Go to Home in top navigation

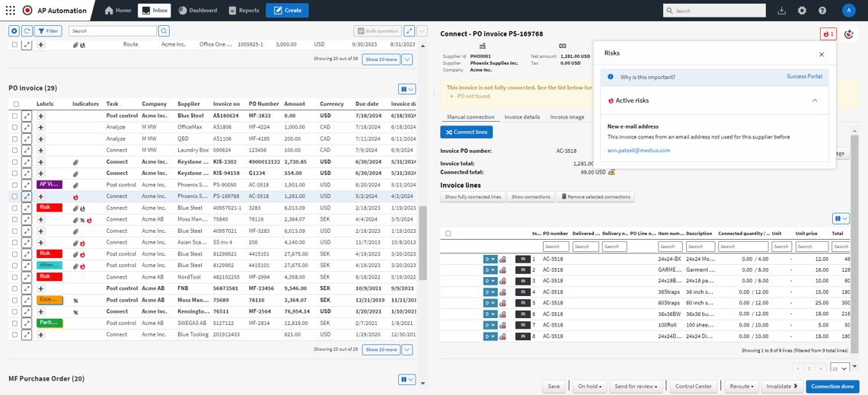tap(117, 11)
